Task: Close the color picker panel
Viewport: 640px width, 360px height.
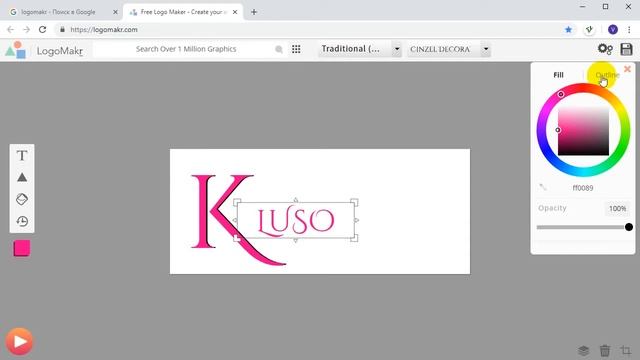Action: [627, 69]
